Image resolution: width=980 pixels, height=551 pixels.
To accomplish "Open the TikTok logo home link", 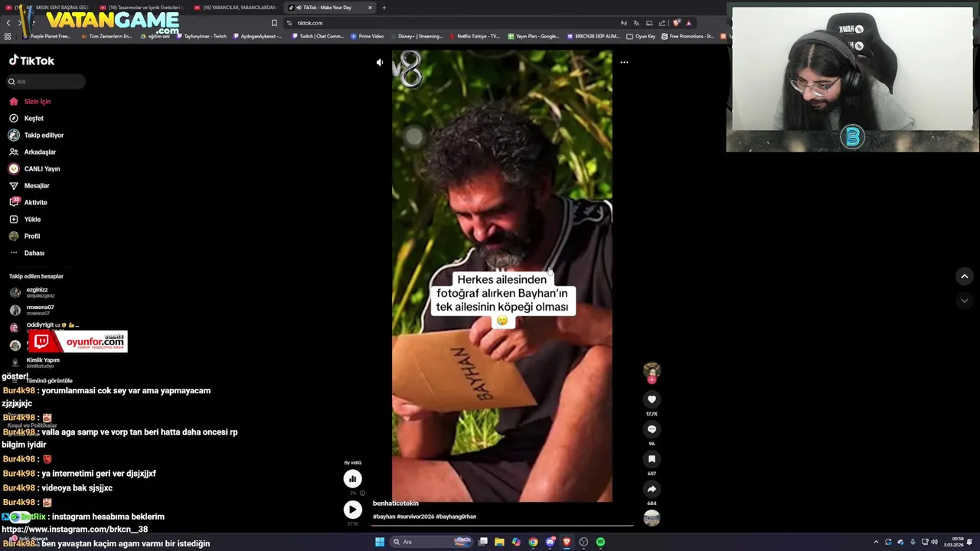I will click(x=31, y=60).
